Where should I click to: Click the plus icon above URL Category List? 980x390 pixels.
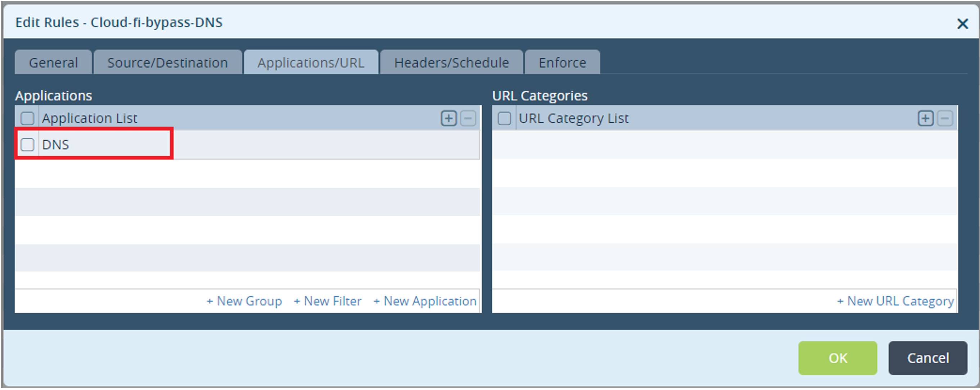point(925,118)
